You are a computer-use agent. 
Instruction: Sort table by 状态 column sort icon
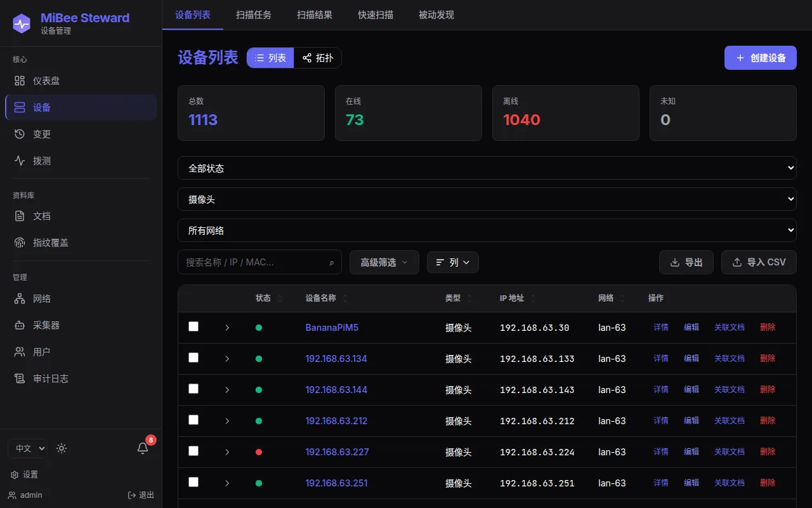[280, 298]
